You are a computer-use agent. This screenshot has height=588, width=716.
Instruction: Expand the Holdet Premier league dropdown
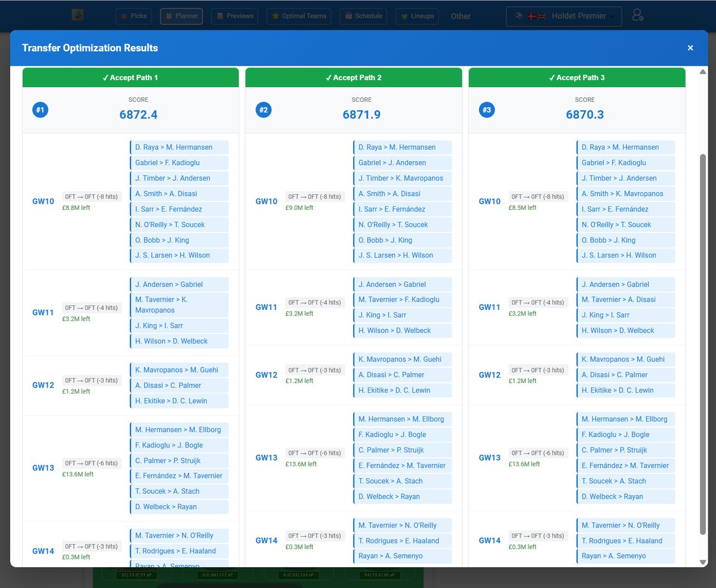[564, 16]
